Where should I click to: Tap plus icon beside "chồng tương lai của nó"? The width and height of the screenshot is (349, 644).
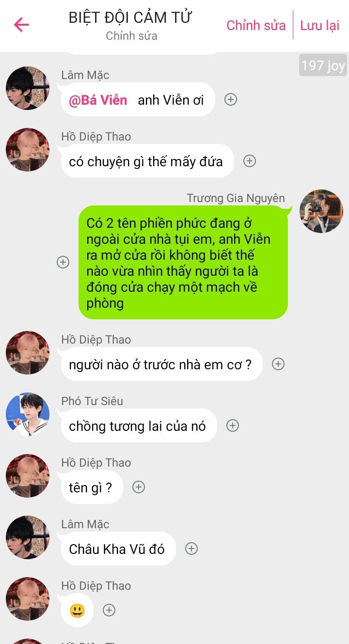233,425
